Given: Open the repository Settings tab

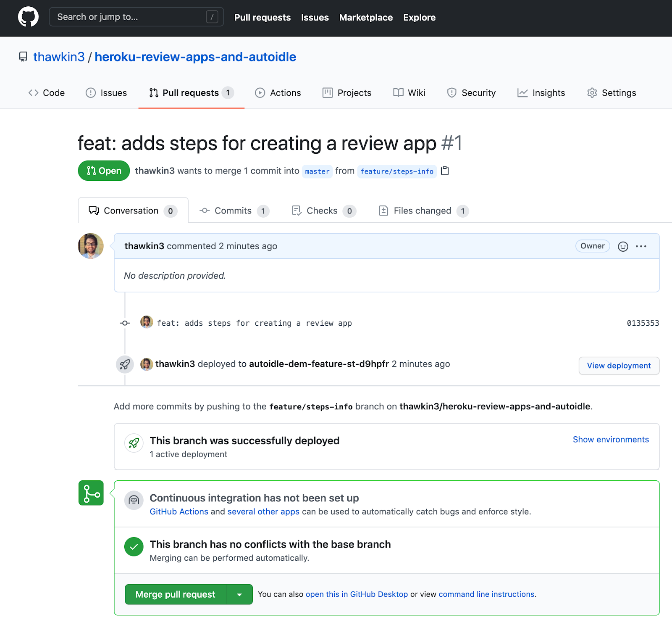Looking at the screenshot, I should [x=612, y=93].
